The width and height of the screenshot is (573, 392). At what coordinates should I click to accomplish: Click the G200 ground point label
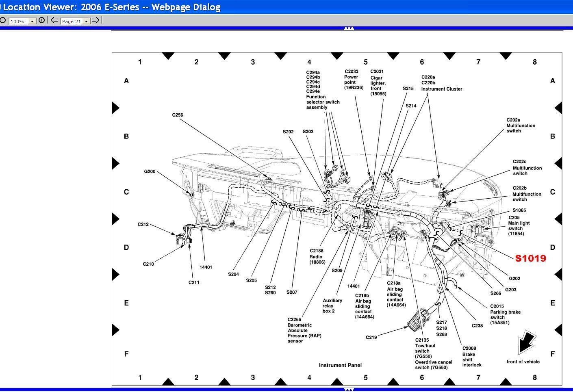pos(149,171)
